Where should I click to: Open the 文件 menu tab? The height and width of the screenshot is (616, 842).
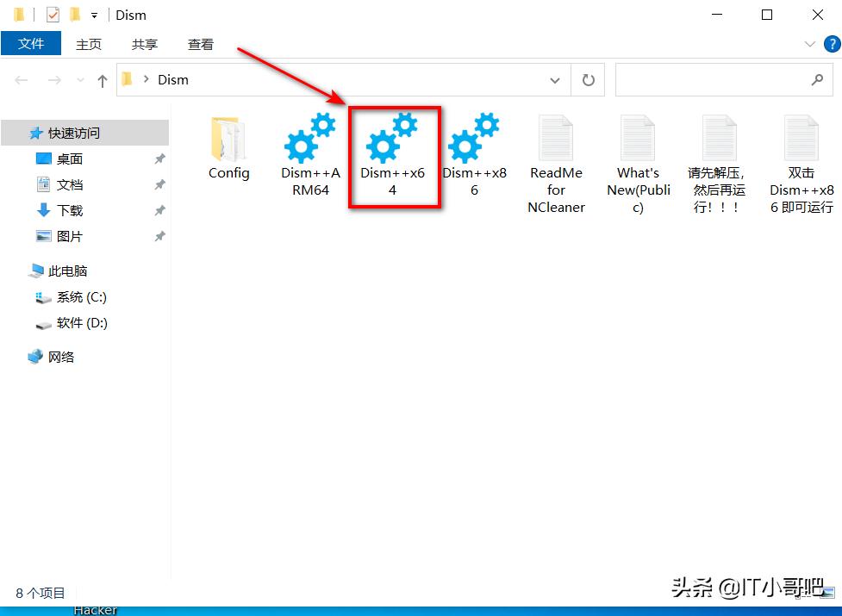tap(31, 43)
